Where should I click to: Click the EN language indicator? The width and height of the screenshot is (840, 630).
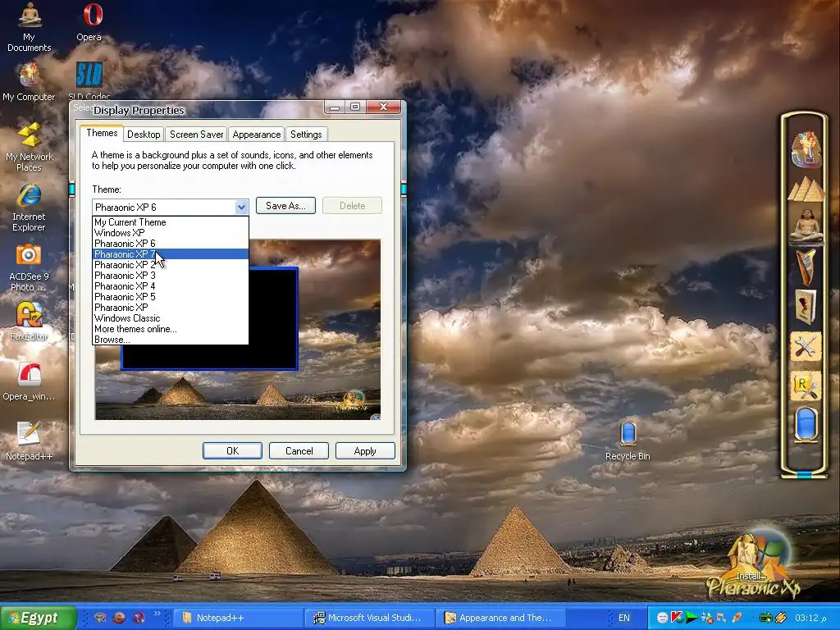(x=624, y=618)
